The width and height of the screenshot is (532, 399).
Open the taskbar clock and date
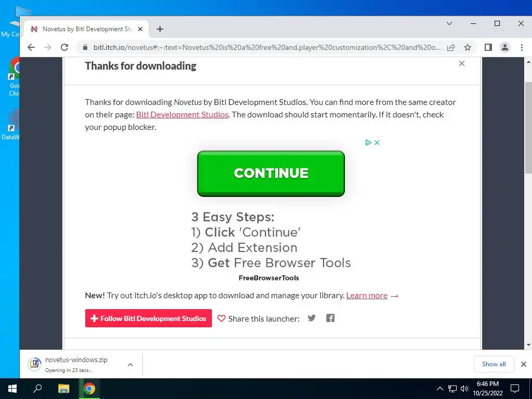pyautogui.click(x=487, y=389)
